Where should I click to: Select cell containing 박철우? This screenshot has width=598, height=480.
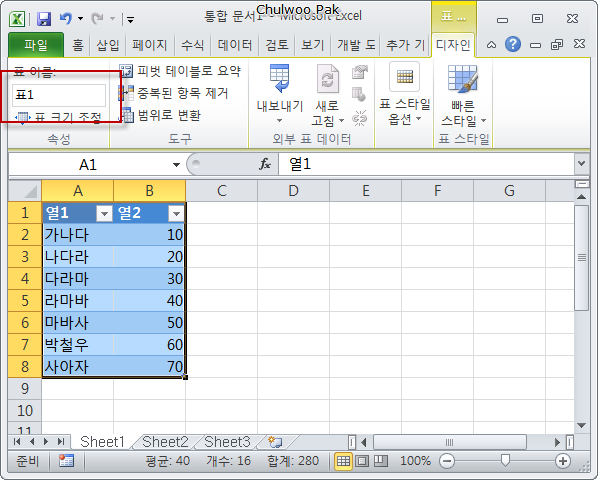[78, 344]
